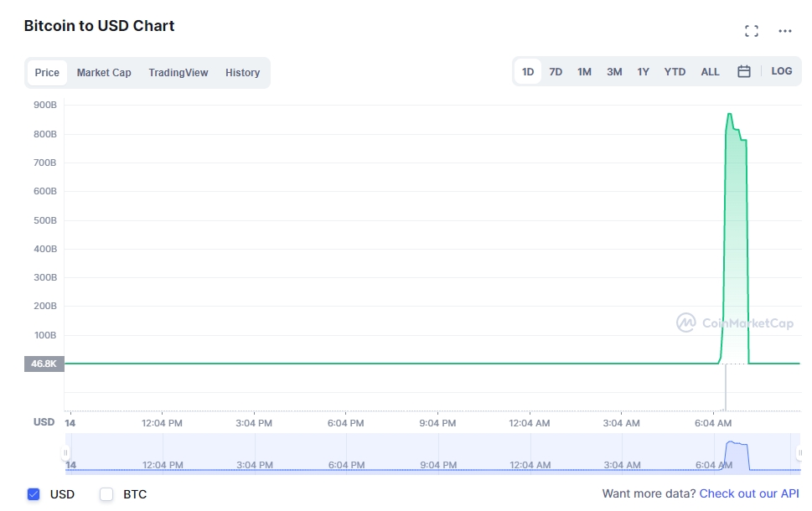The width and height of the screenshot is (812, 511).
Task: Select the 7D time range
Action: coord(556,72)
